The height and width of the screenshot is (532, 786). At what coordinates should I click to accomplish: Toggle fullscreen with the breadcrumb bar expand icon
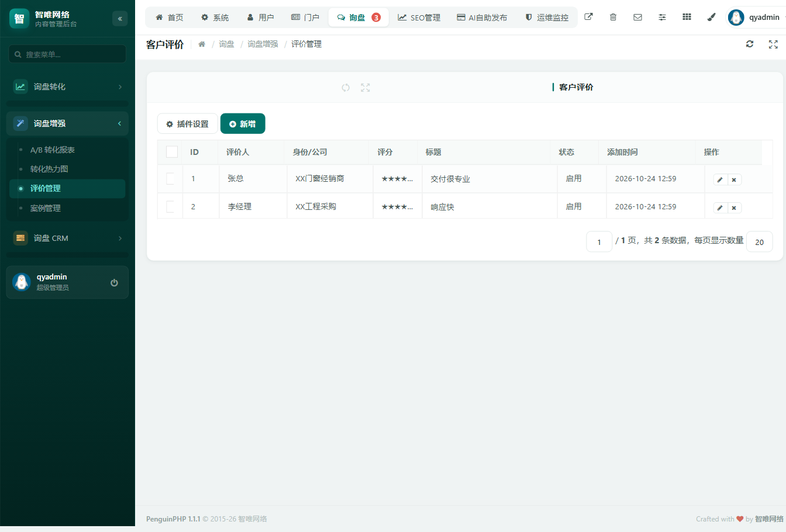773,44
